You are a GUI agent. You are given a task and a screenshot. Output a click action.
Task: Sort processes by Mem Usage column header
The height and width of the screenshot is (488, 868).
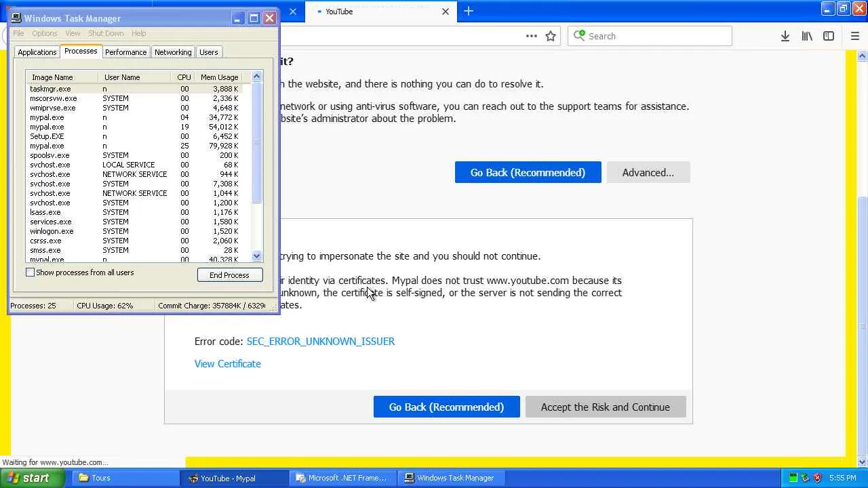tap(219, 77)
